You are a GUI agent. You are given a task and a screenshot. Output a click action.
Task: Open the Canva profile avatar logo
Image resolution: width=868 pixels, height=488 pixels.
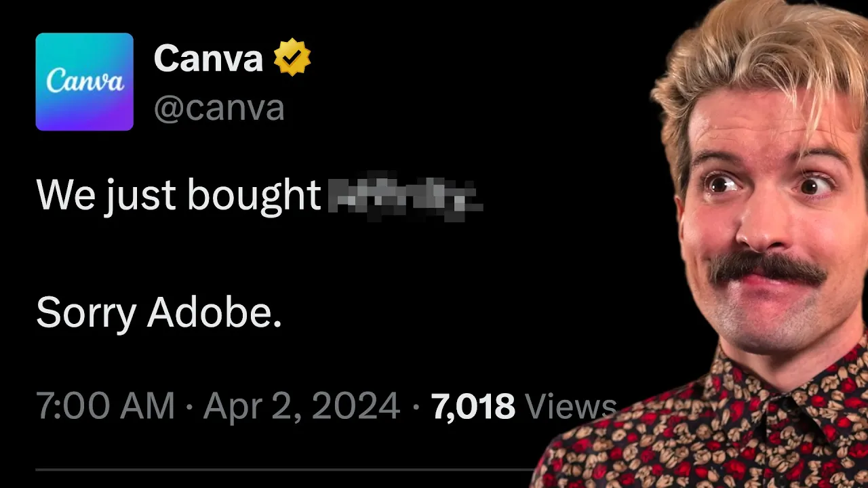(84, 81)
